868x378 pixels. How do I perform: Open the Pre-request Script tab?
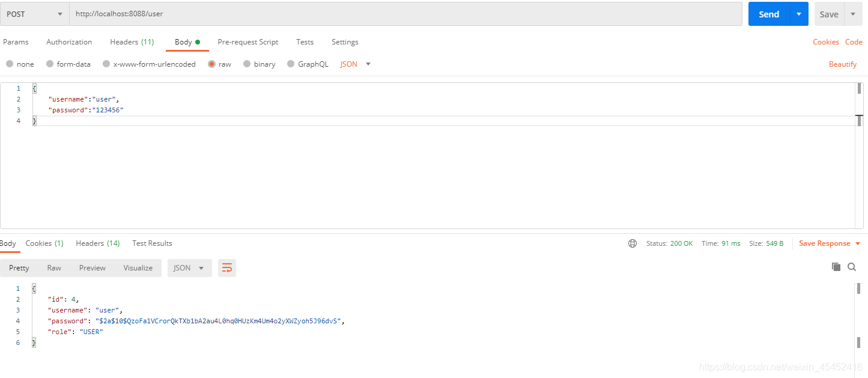coord(247,42)
